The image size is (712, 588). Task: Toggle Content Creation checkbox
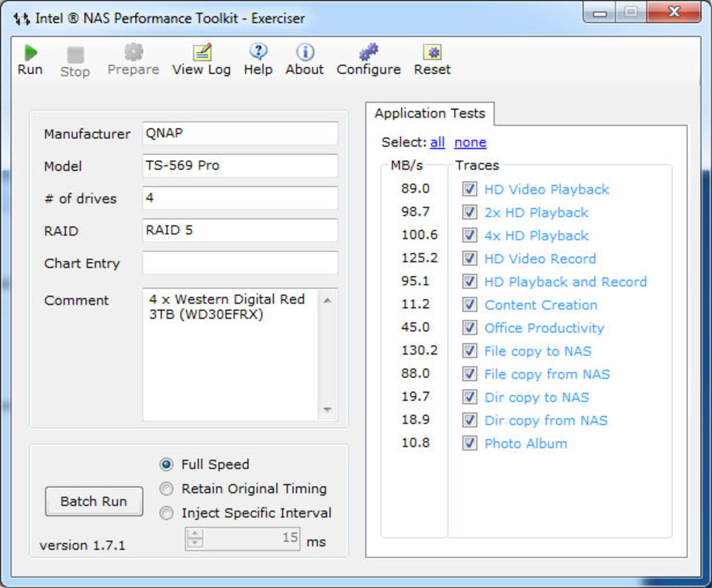click(x=470, y=304)
